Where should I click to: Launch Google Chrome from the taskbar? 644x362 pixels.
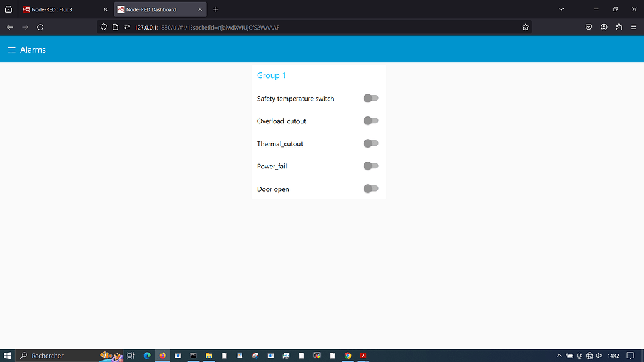click(x=347, y=355)
